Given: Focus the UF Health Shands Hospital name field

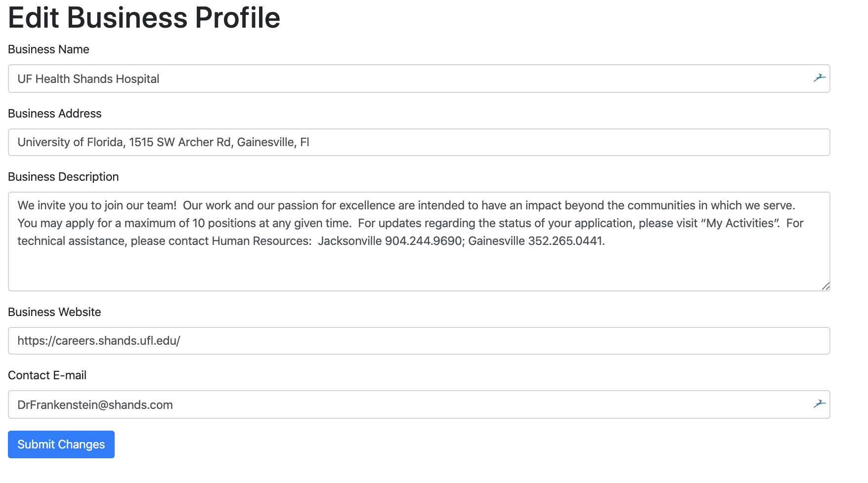Looking at the screenshot, I should (419, 79).
